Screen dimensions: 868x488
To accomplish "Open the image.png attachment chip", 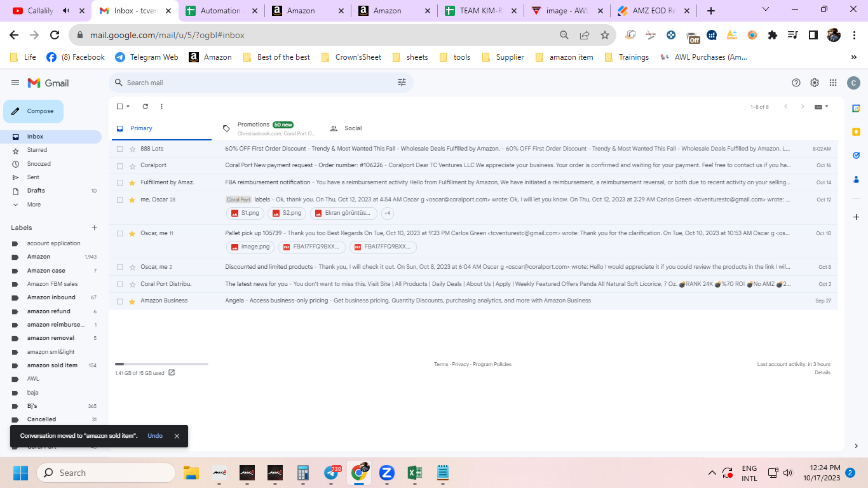I will (250, 247).
